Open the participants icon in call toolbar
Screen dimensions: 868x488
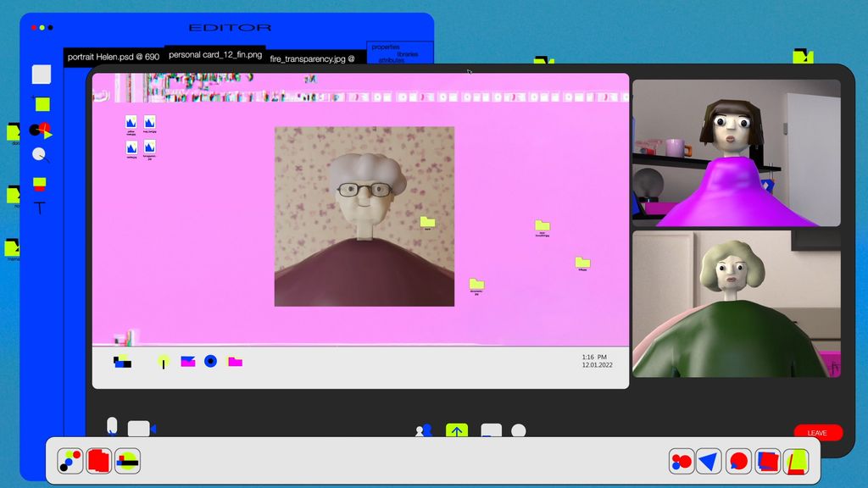click(424, 431)
